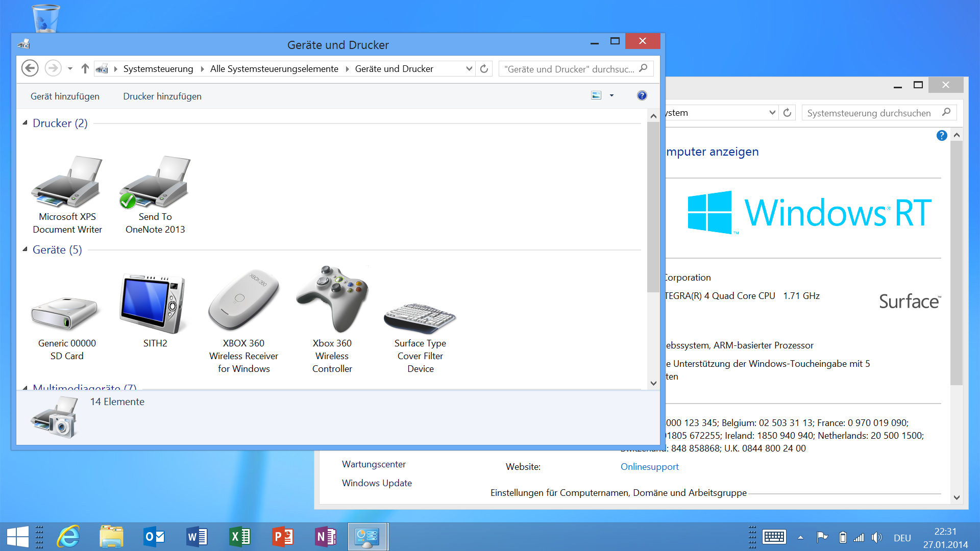
Task: Click the System window scrollbar down arrow
Action: [957, 497]
